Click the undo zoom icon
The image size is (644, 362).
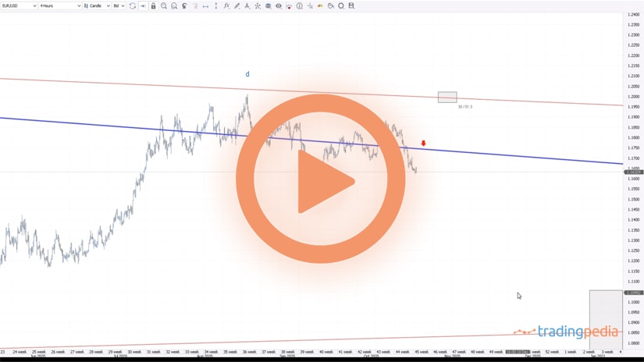click(184, 5)
